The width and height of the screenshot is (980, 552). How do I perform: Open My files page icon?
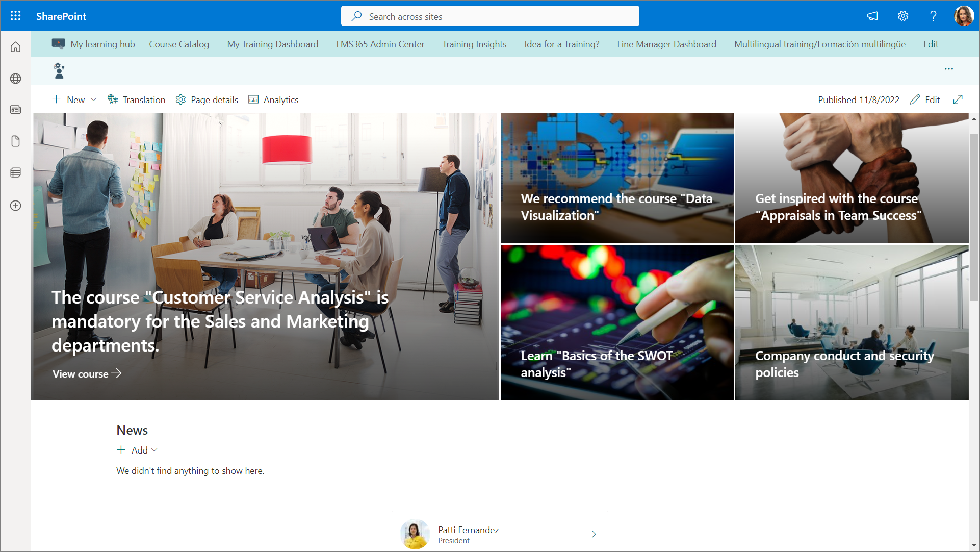click(15, 141)
